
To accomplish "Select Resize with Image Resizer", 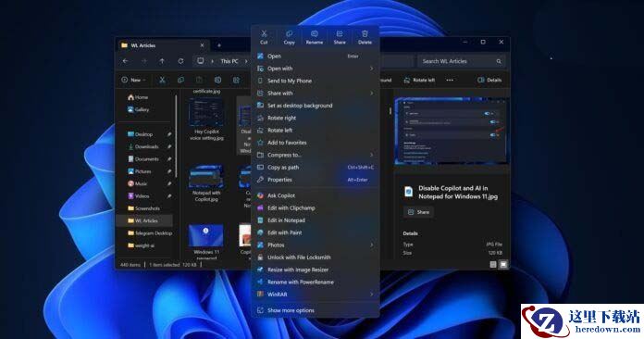I will [x=315, y=270].
